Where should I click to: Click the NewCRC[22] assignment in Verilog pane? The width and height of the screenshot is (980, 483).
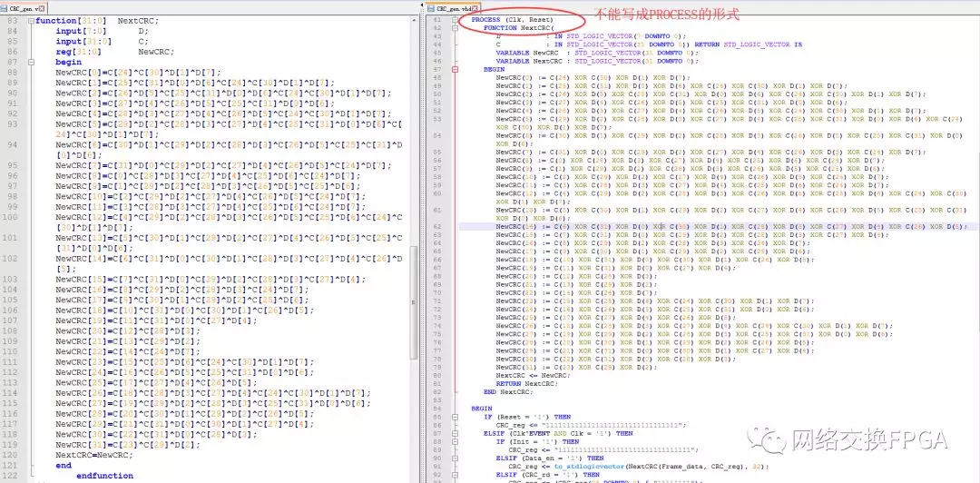tap(128, 351)
